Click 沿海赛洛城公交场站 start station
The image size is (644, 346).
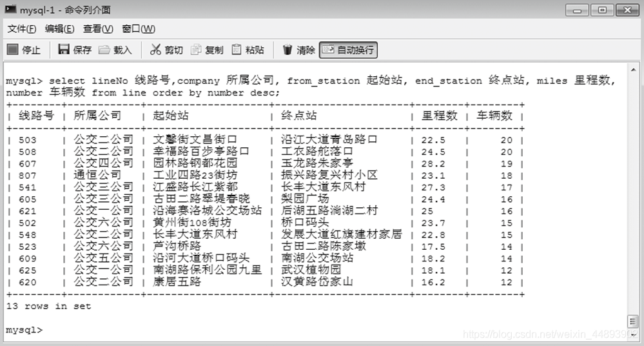[208, 210]
